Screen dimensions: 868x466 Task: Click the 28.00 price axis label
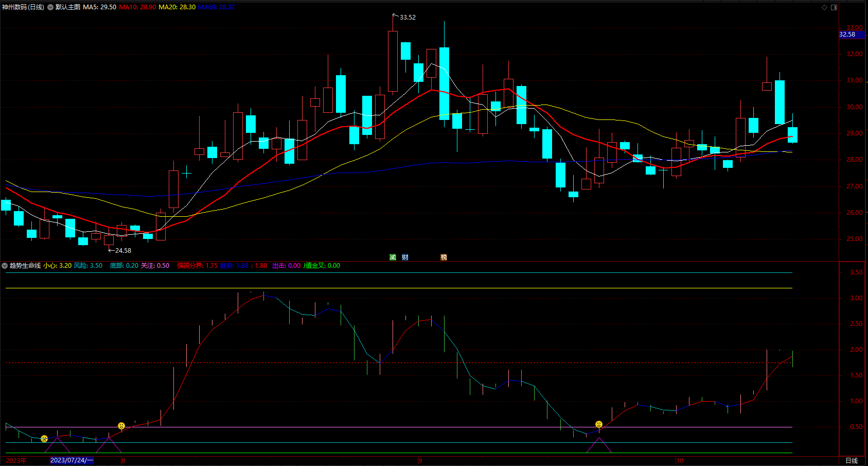855,160
